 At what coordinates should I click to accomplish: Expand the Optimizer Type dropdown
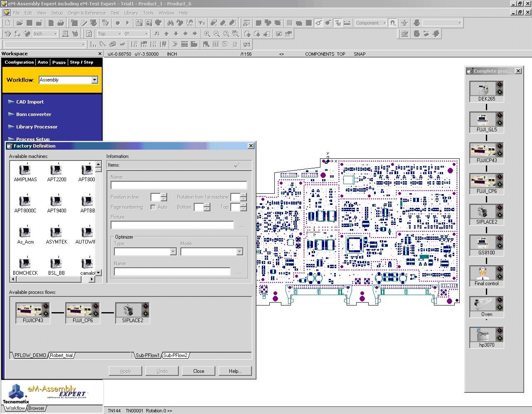[174, 251]
